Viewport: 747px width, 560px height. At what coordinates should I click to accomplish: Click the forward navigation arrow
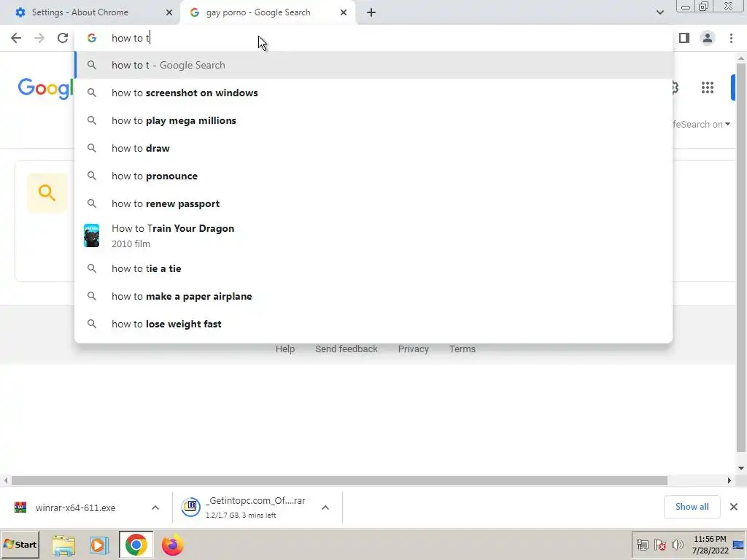pyautogui.click(x=39, y=38)
